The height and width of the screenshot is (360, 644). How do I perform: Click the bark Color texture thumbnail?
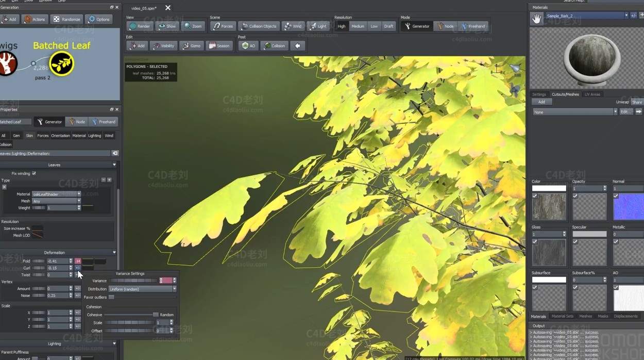tap(549, 206)
